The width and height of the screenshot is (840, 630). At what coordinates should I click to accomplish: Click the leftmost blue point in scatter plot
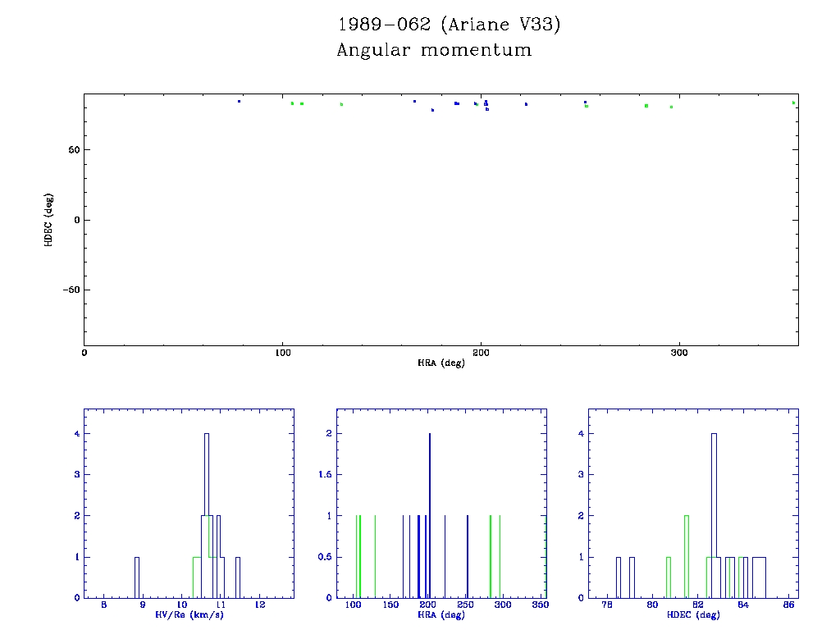pyautogui.click(x=239, y=102)
